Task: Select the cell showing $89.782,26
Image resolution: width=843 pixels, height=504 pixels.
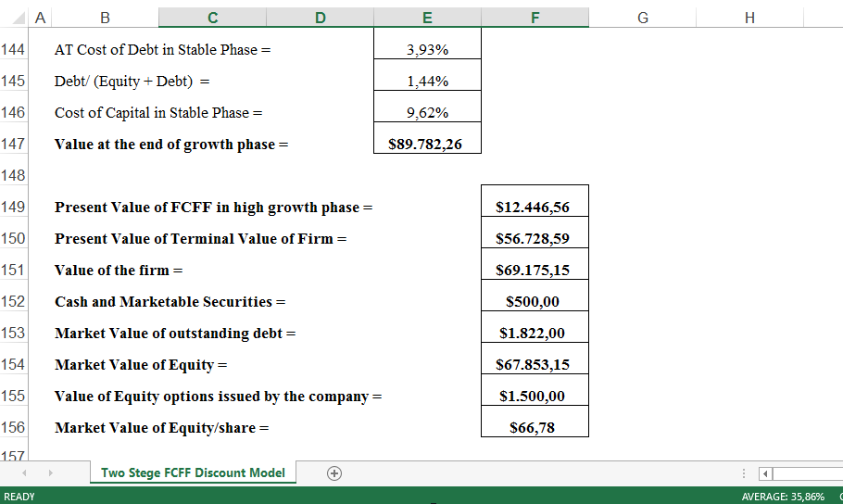Action: click(x=427, y=145)
